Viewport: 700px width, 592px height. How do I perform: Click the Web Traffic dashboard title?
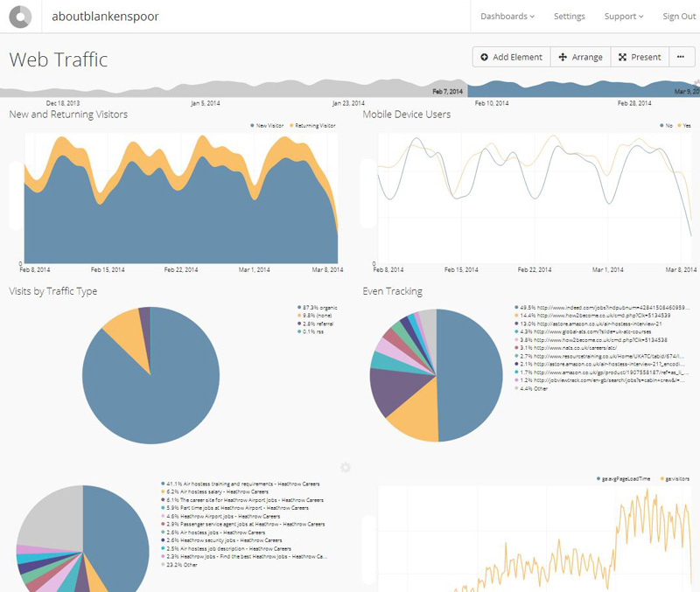59,59
